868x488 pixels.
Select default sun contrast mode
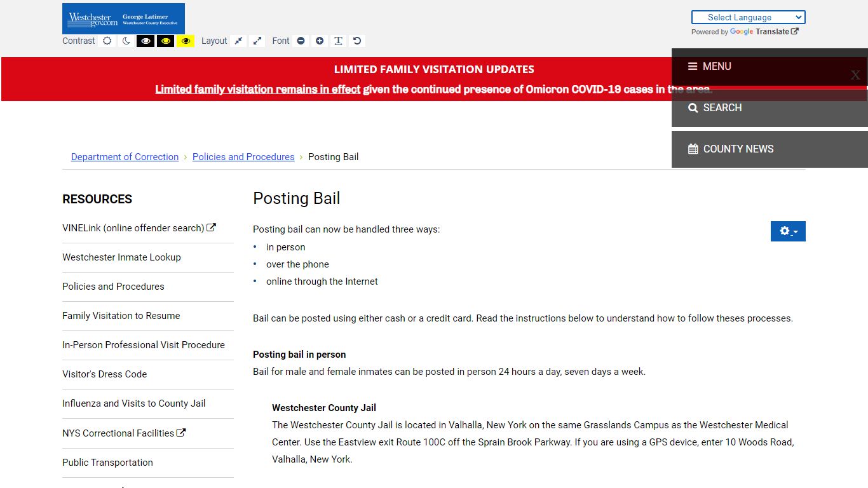coord(107,41)
